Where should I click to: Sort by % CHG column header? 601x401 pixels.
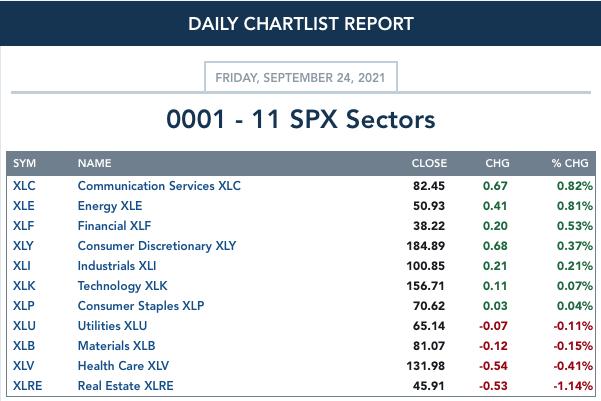pos(570,163)
